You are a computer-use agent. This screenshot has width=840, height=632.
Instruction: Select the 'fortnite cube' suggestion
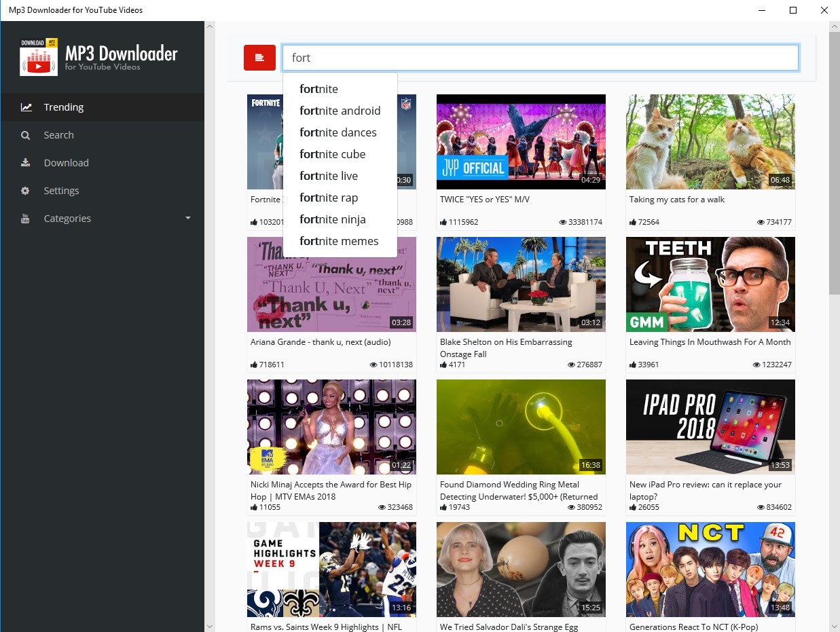click(x=340, y=154)
